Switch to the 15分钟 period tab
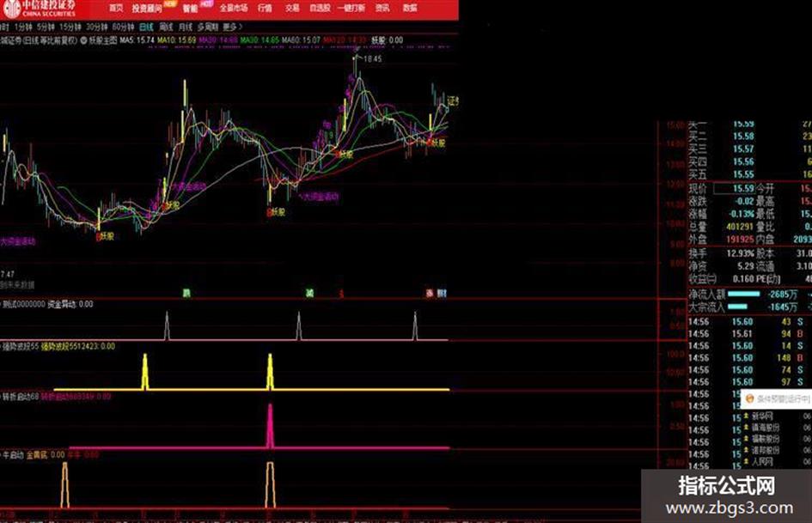This screenshot has width=812, height=523. click(x=70, y=27)
